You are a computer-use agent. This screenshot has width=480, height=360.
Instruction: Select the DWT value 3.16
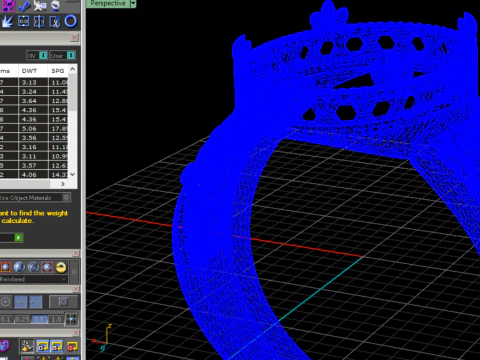[29, 147]
